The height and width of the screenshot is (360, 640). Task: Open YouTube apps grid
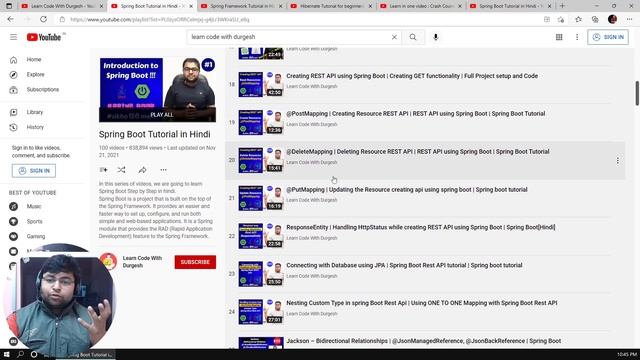tap(559, 37)
